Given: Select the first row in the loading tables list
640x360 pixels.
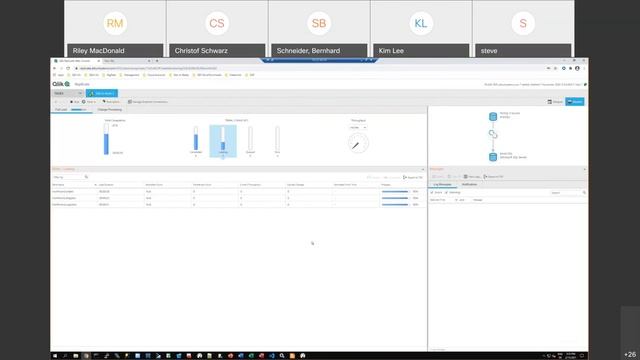Looking at the screenshot, I should tap(239, 191).
